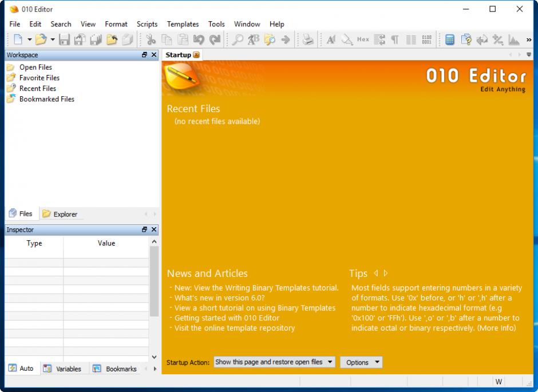Switch to the Files tab

pyautogui.click(x=21, y=213)
